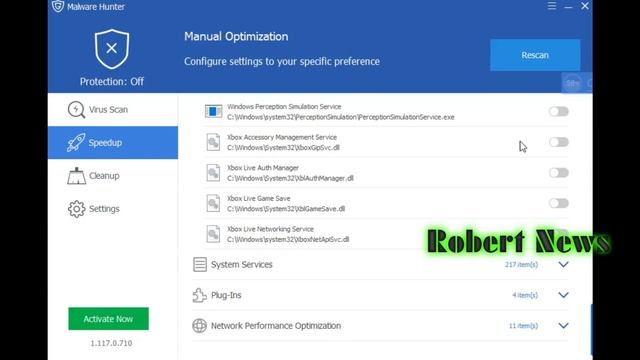This screenshot has height=360, width=640.
Task: Select Xbox Live Networking Service name
Action: pyautogui.click(x=270, y=229)
